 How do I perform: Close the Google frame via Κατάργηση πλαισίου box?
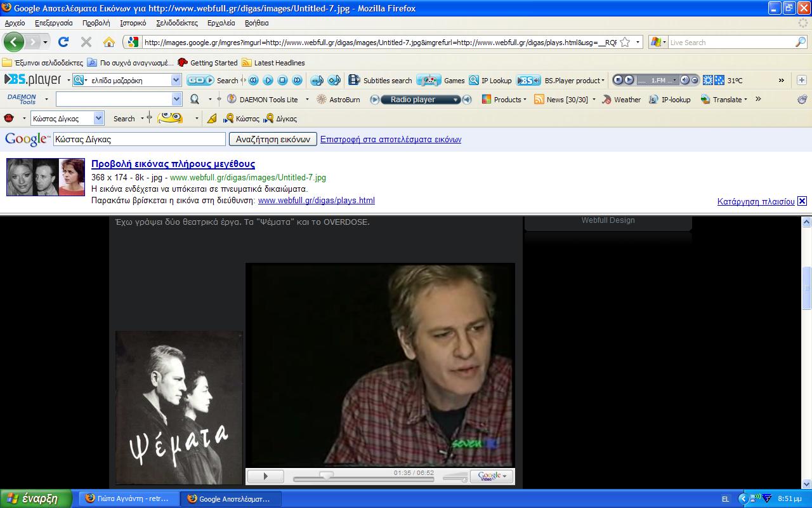pos(802,201)
